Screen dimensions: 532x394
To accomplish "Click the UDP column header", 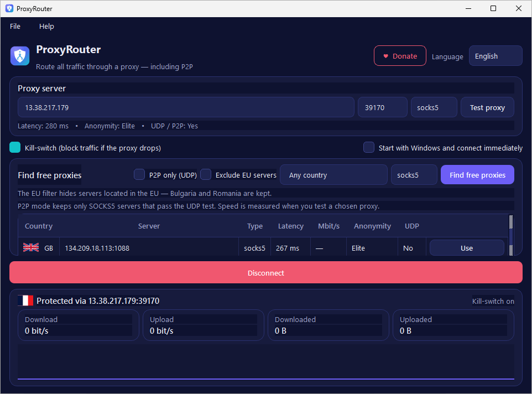I will pos(412,226).
